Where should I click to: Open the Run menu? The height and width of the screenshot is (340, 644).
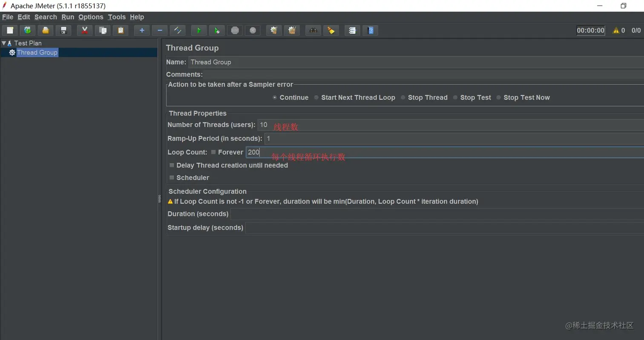(x=68, y=17)
